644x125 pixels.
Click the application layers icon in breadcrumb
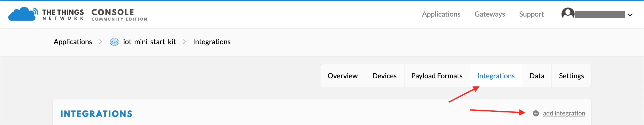(x=114, y=42)
